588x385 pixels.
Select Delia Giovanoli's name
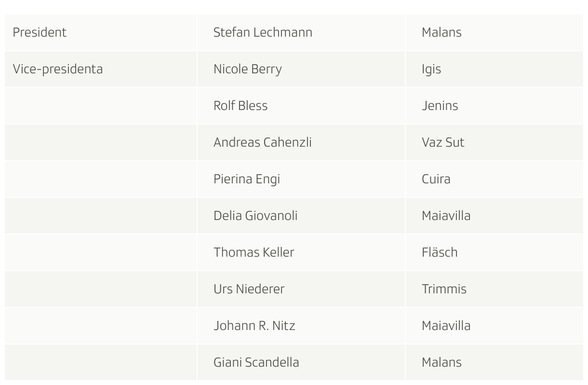tap(255, 216)
